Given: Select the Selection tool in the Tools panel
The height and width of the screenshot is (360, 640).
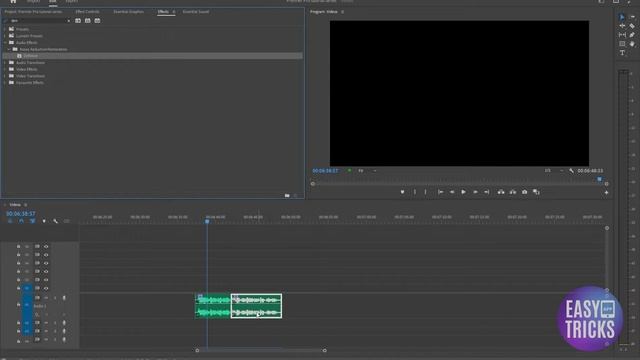Looking at the screenshot, I should pyautogui.click(x=622, y=17).
